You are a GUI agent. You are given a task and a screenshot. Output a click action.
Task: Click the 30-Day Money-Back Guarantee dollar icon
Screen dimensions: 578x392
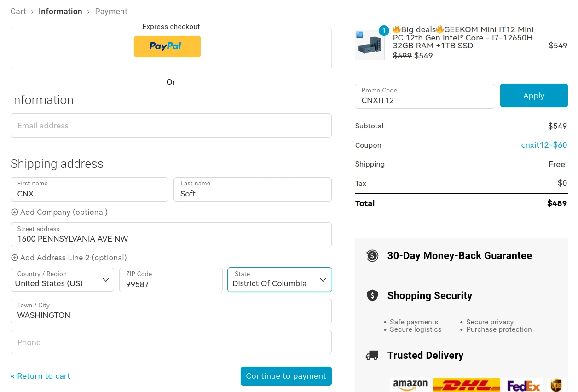pos(372,256)
